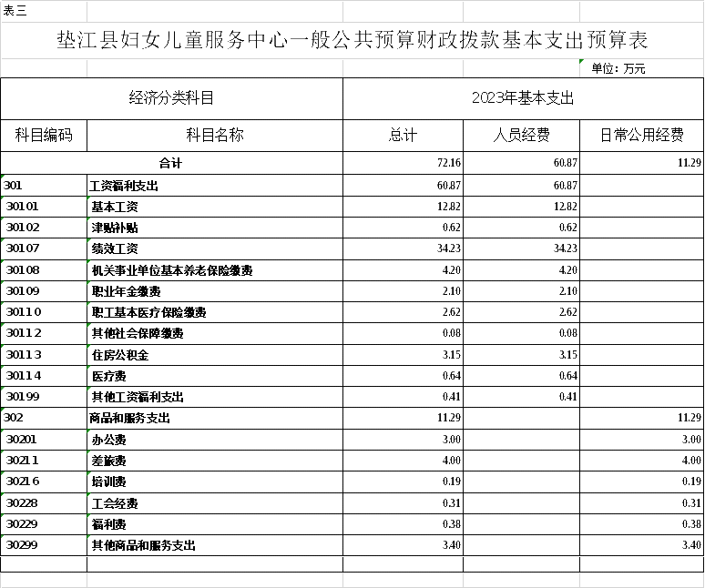This screenshot has height=588, width=705.
Task: Click the '差旅费' cell
Action: coord(215,461)
